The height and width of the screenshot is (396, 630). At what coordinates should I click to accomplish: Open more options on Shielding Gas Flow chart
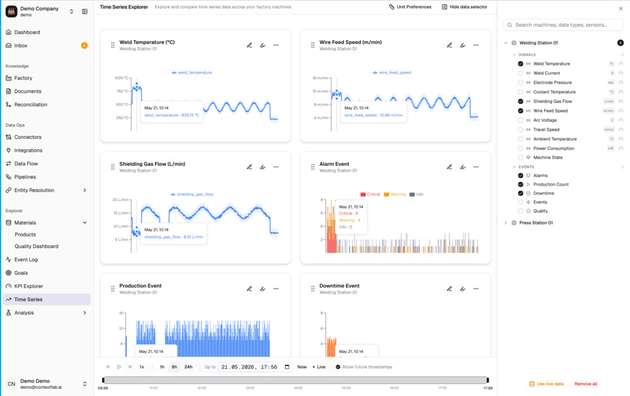[x=276, y=167]
